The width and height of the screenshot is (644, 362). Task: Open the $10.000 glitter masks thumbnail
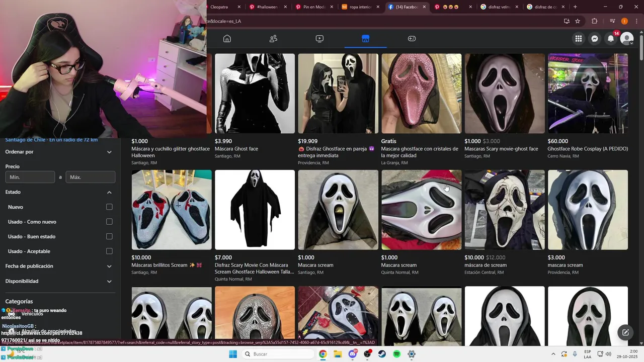[x=172, y=210]
